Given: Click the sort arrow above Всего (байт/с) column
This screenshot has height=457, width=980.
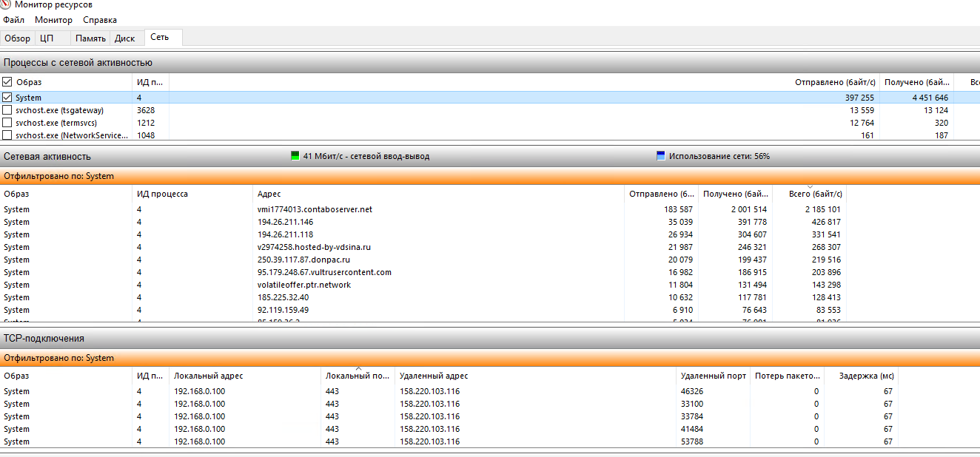Looking at the screenshot, I should (809, 186).
